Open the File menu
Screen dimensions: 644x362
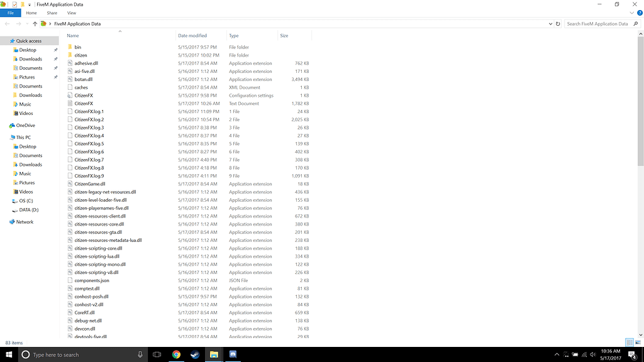pyautogui.click(x=11, y=12)
